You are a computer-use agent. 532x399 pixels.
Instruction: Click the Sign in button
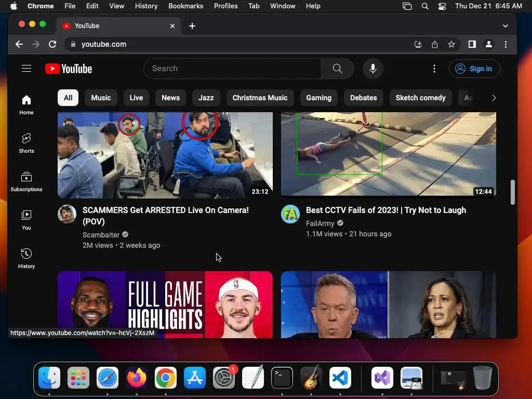pyautogui.click(x=474, y=69)
